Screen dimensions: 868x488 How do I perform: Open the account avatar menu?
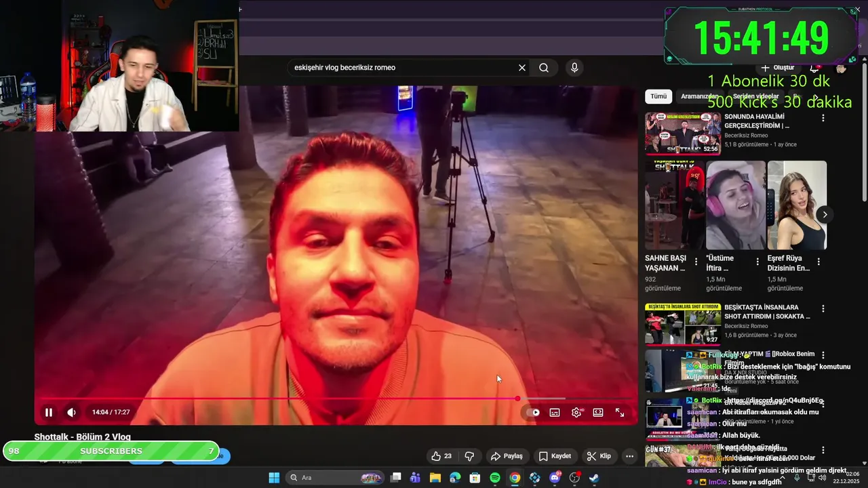pyautogui.click(x=842, y=68)
